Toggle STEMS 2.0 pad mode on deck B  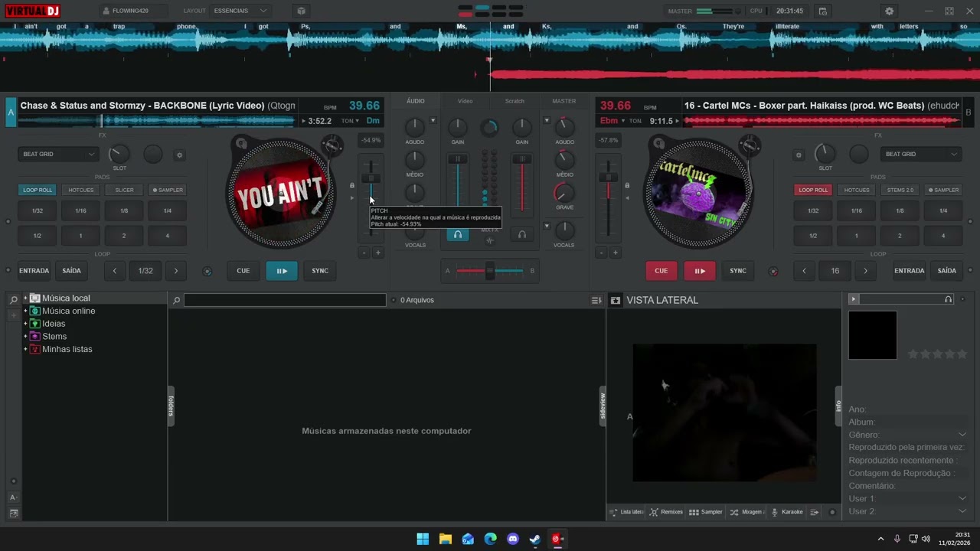tap(900, 190)
